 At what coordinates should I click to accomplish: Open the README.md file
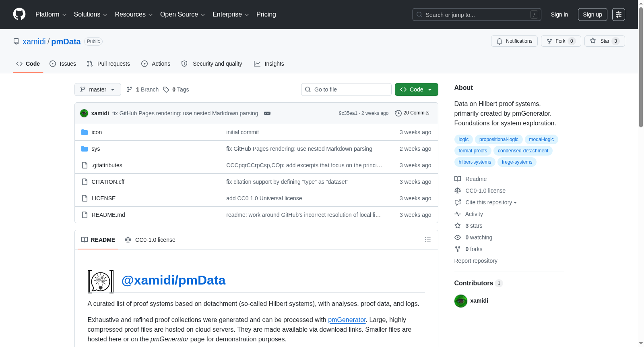(108, 215)
